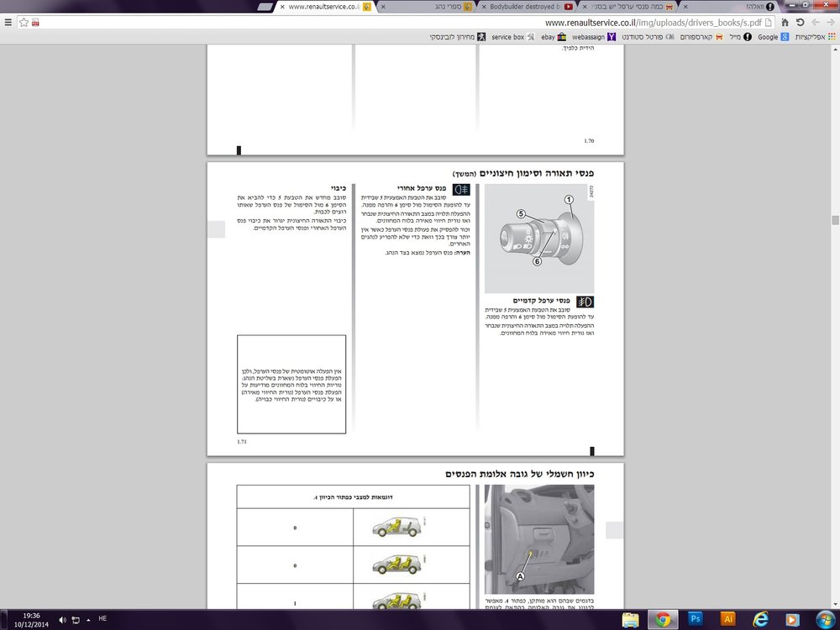Click the Chrome taskbar button
The width and height of the screenshot is (840, 630).
point(663,619)
